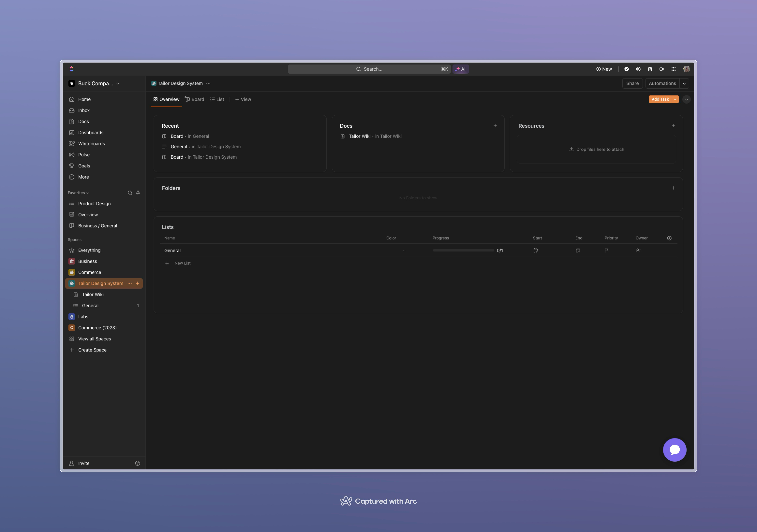
Task: Set priority flag for General list
Action: (x=606, y=250)
